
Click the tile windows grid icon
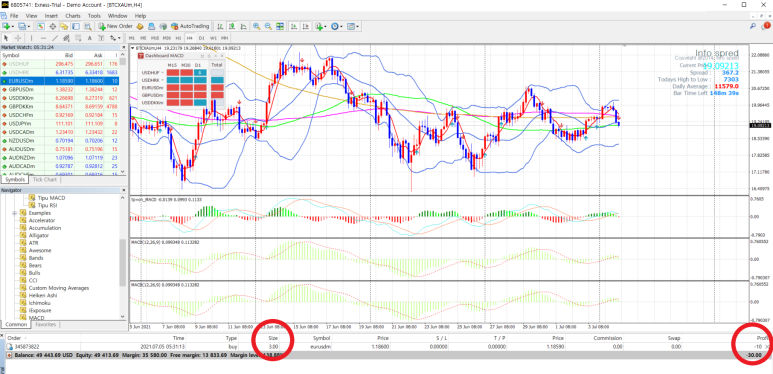pyautogui.click(x=280, y=26)
